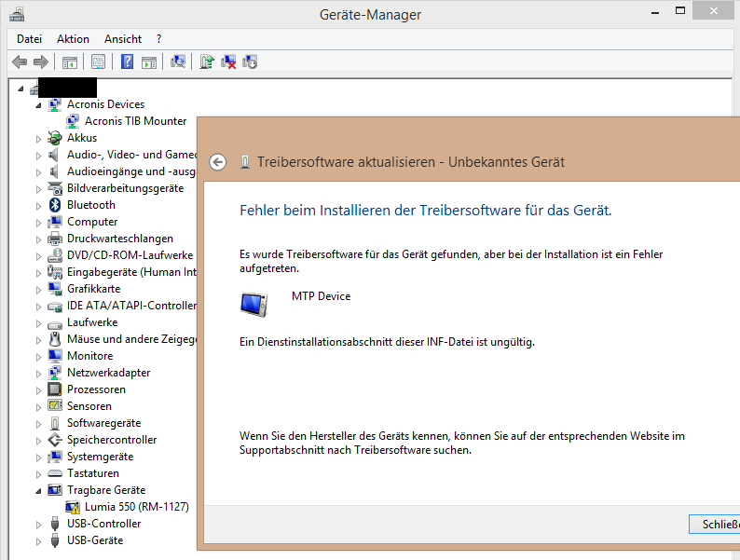This screenshot has height=560, width=740.
Task: Open the ? help menu
Action: click(x=159, y=39)
